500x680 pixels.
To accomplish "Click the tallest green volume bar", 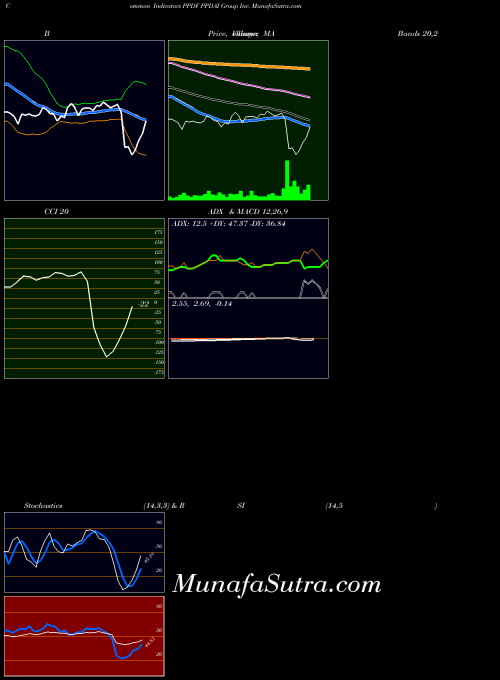I will click(287, 180).
